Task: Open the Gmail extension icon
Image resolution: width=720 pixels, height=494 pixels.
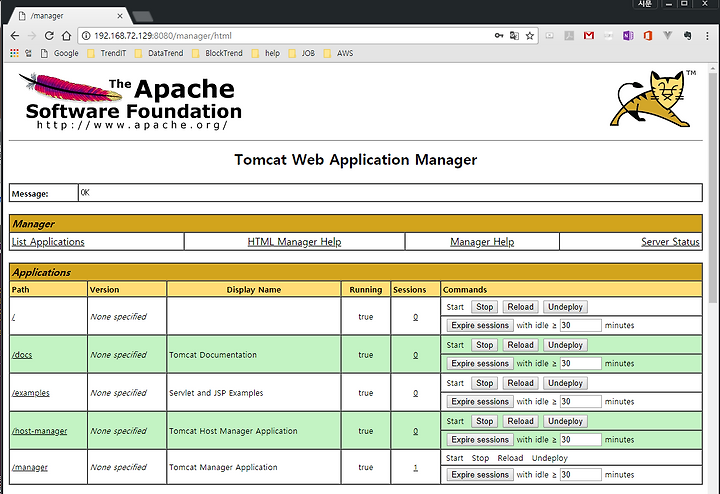Action: point(589,35)
